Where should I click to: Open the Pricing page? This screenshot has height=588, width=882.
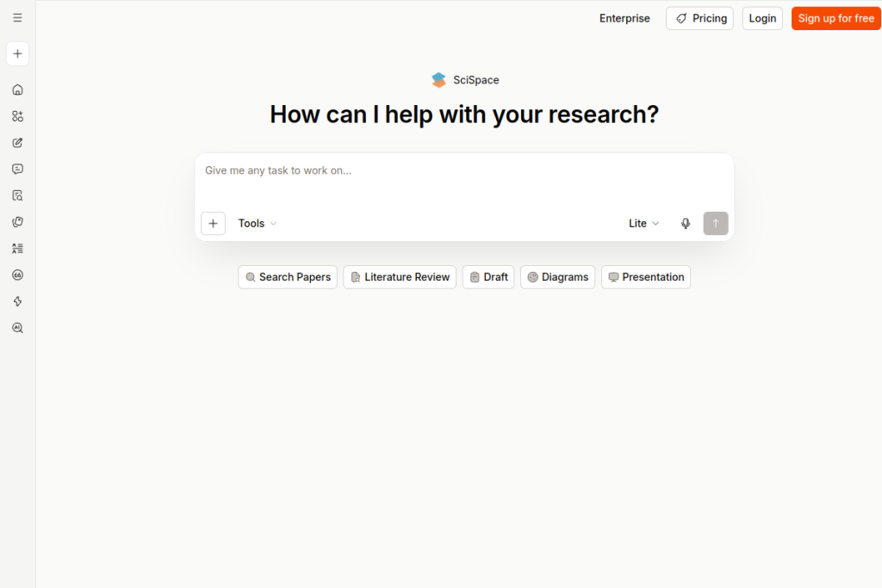point(699,19)
